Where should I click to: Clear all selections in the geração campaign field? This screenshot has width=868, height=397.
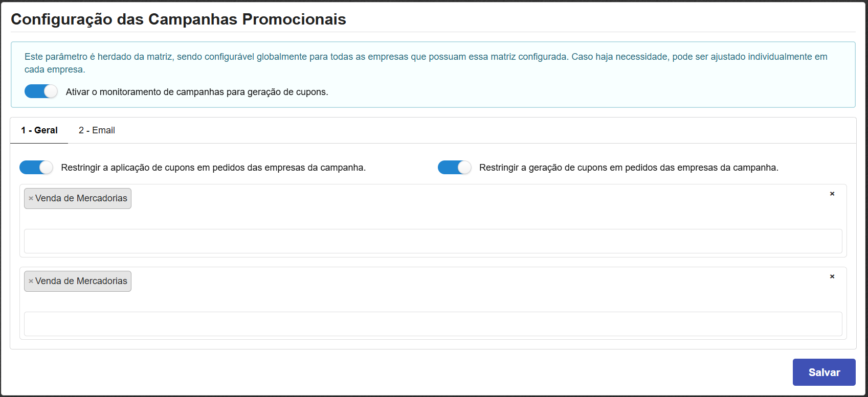point(833,276)
